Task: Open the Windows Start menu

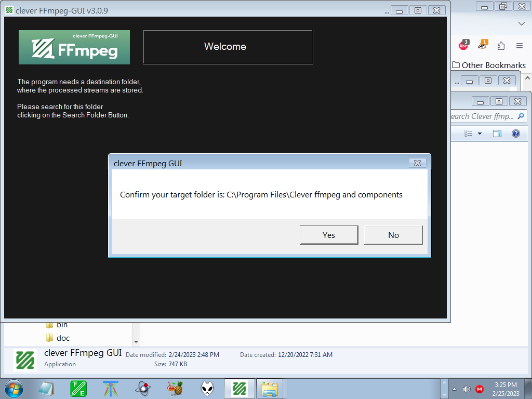Action: pyautogui.click(x=14, y=389)
